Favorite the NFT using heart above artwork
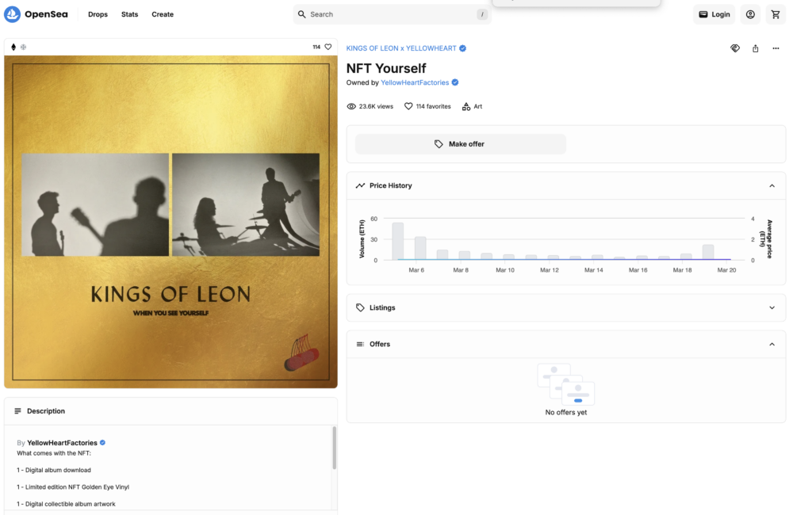Viewport: 812px width, 515px height. pyautogui.click(x=327, y=47)
